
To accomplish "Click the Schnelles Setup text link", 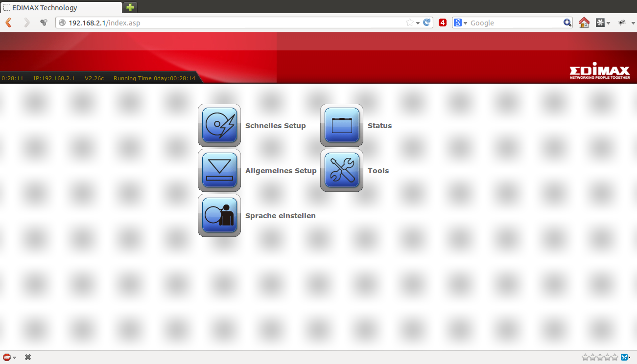I will pyautogui.click(x=275, y=126).
